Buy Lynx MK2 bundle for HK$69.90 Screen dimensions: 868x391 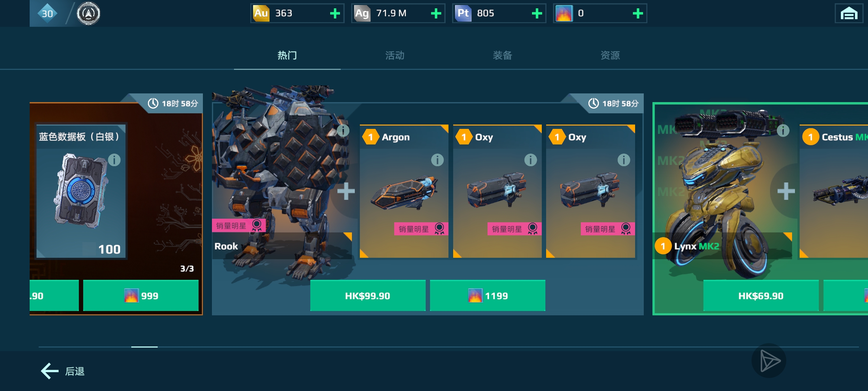tap(761, 295)
